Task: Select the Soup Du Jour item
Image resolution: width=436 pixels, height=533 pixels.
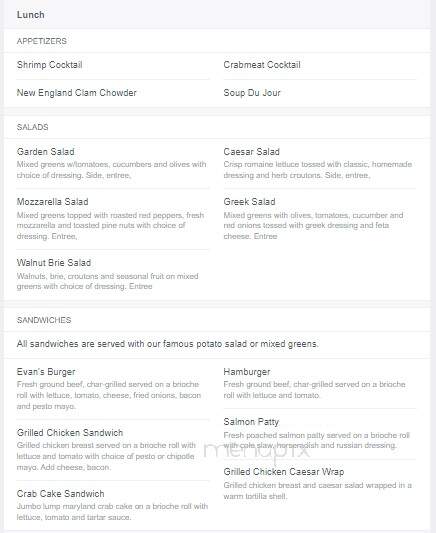Action: pyautogui.click(x=252, y=92)
